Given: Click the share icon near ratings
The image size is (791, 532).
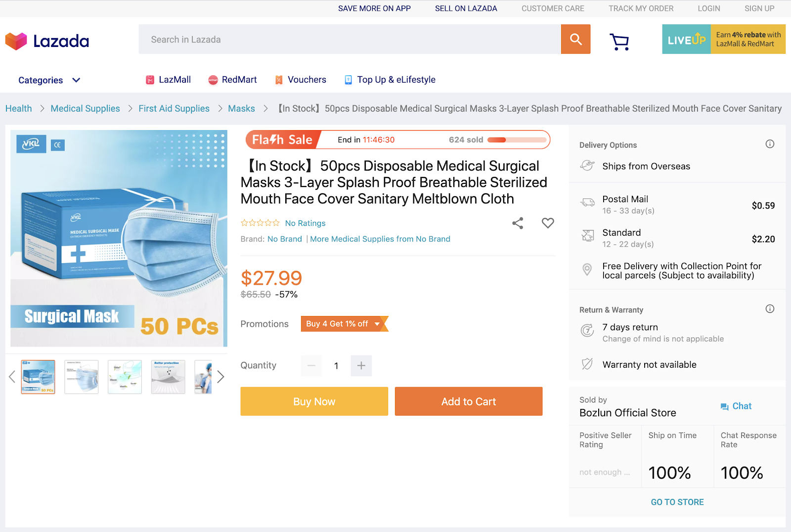Looking at the screenshot, I should 518,223.
